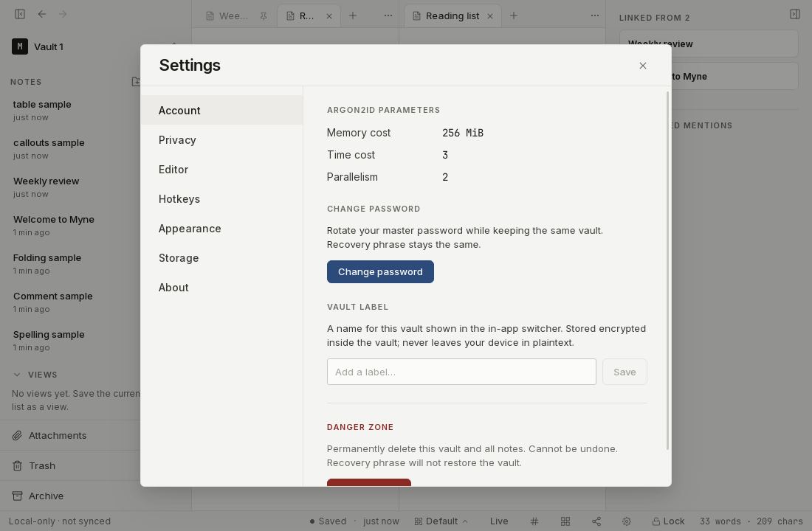Click the hash tag icon in status bar

(534, 521)
